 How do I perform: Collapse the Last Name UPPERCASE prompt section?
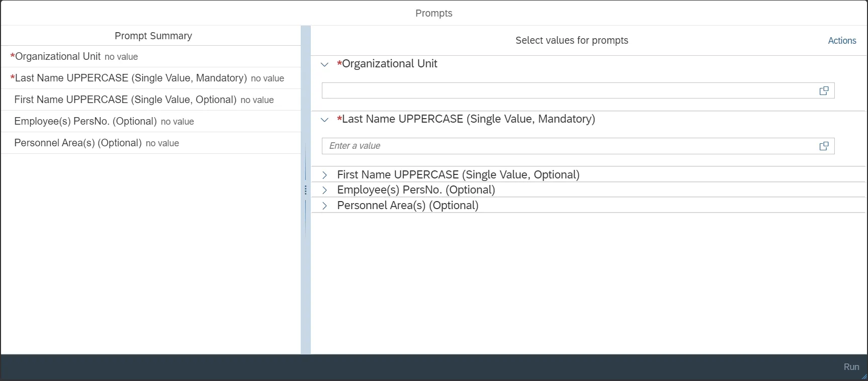click(325, 120)
